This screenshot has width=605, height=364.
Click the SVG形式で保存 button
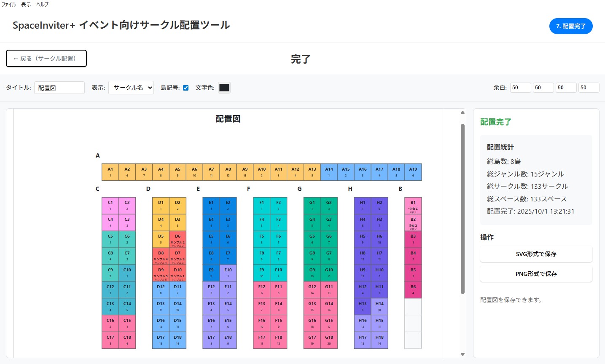[536, 254]
